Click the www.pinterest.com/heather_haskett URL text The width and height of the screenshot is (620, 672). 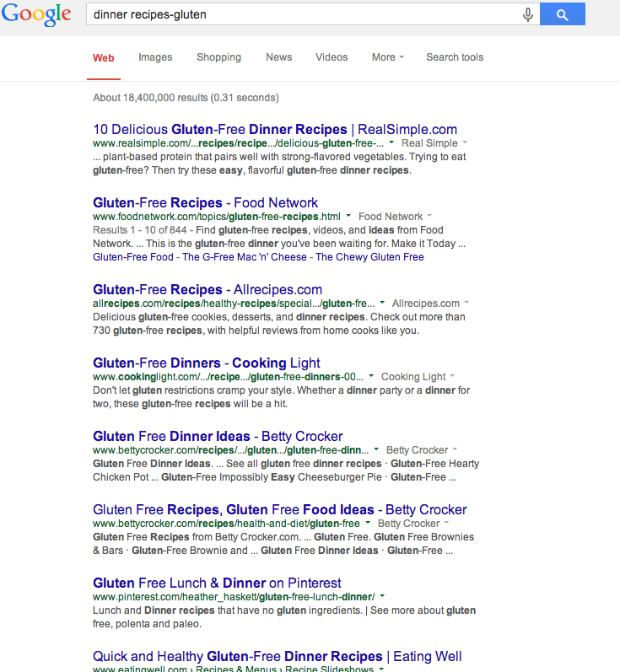coord(234,597)
